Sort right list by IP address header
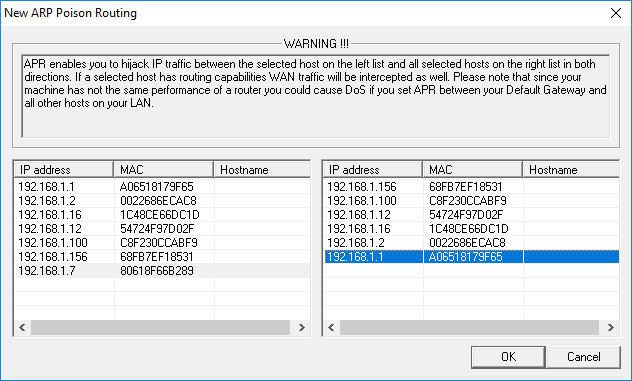This screenshot has height=381, width=632. [373, 170]
